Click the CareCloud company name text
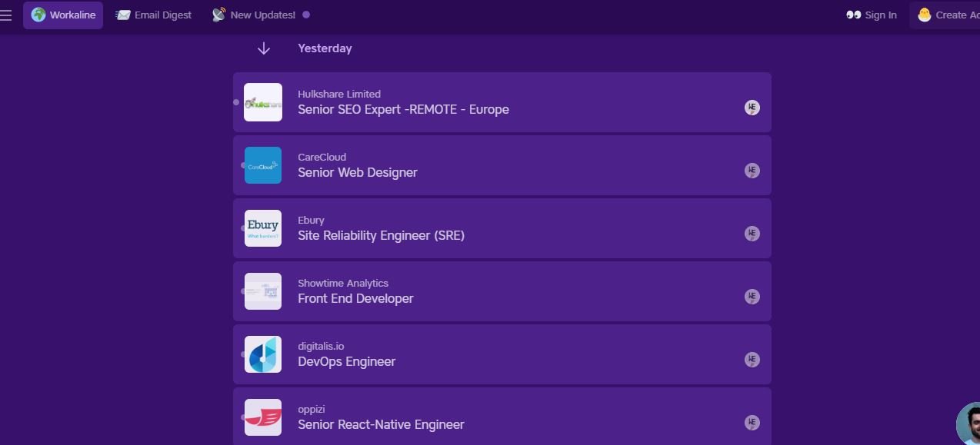Image resolution: width=980 pixels, height=445 pixels. point(322,157)
